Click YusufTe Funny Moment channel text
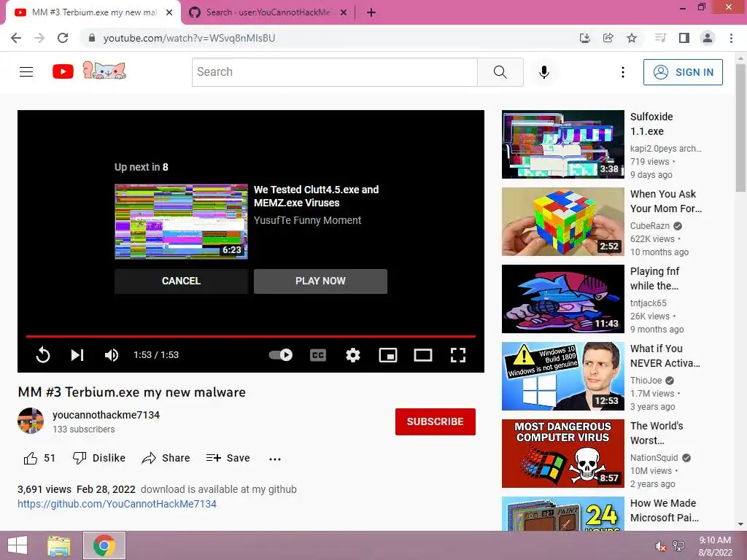Image resolution: width=747 pixels, height=560 pixels. [307, 220]
